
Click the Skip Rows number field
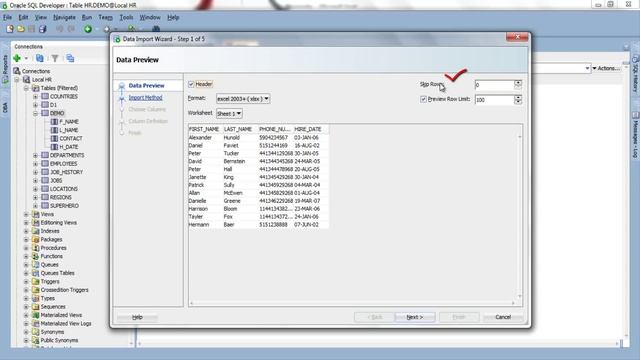tap(494, 85)
